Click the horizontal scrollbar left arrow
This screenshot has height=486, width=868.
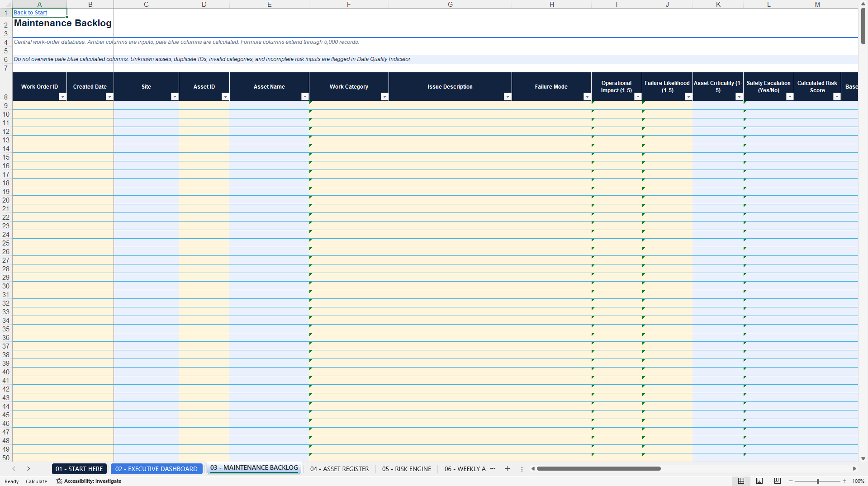[x=533, y=469]
